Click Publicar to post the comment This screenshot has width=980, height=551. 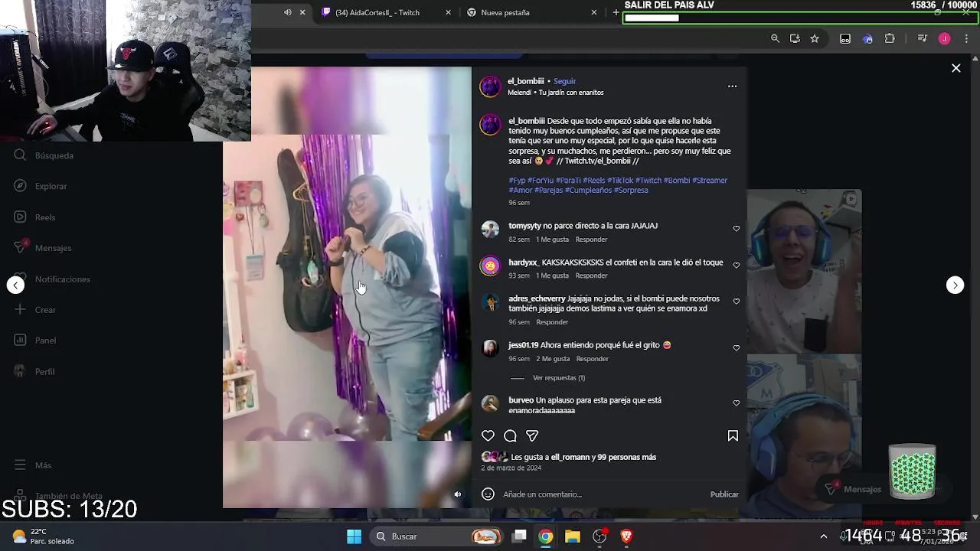tap(724, 494)
